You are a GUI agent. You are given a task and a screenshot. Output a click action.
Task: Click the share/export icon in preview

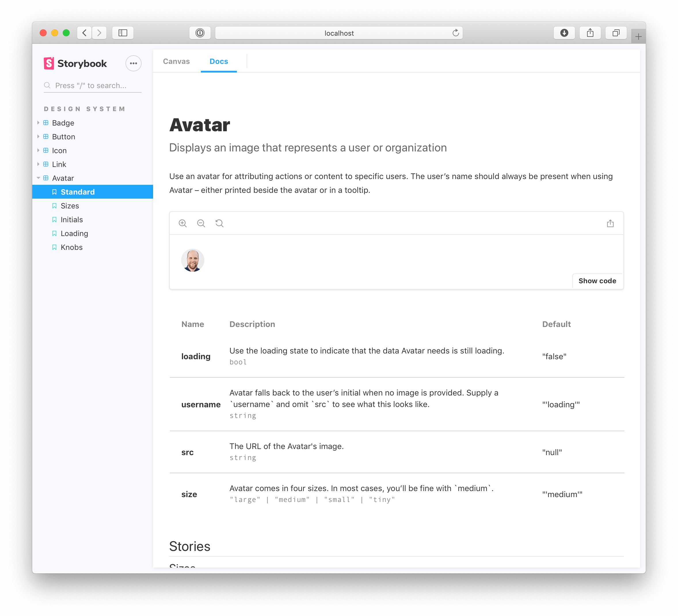coord(610,223)
